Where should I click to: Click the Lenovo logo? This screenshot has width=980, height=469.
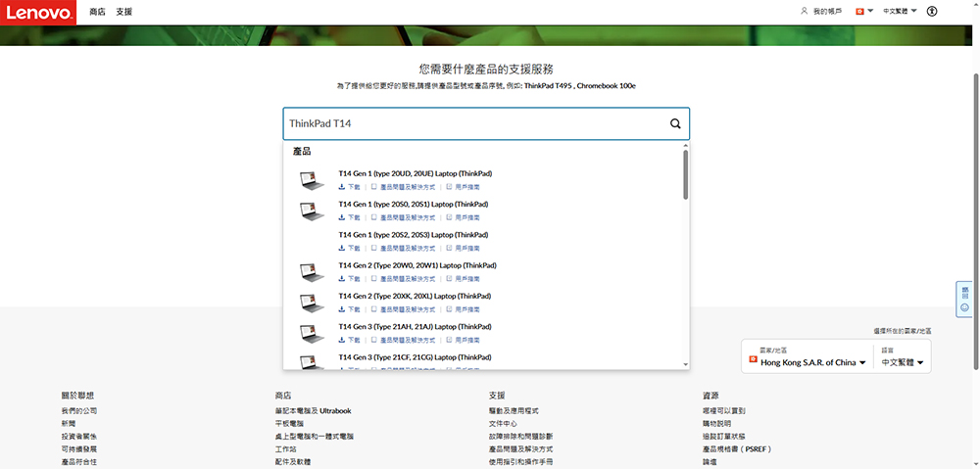click(x=38, y=12)
